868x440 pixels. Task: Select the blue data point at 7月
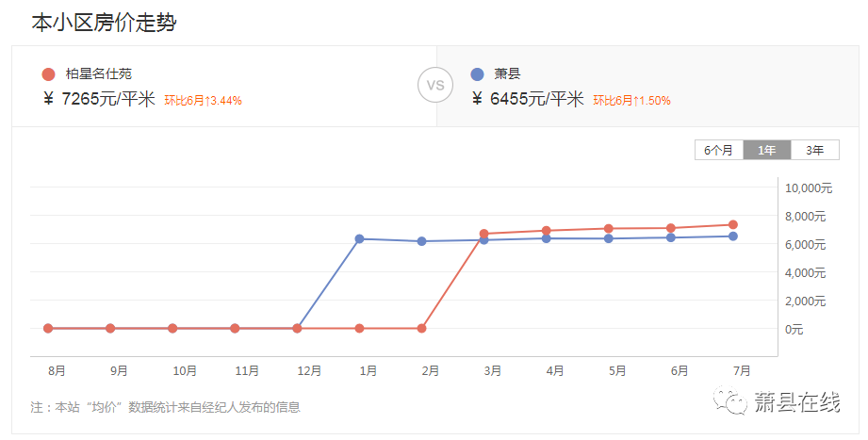coord(732,236)
